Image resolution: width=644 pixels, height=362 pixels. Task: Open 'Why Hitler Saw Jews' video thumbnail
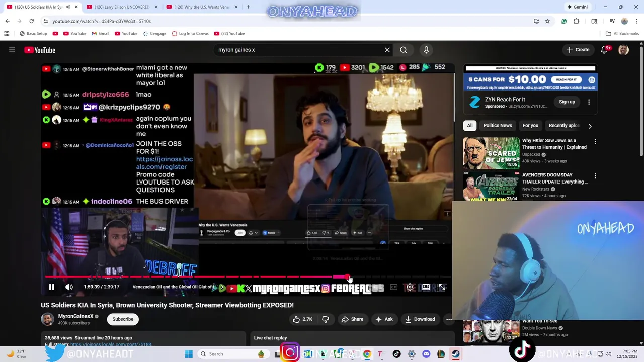(491, 153)
